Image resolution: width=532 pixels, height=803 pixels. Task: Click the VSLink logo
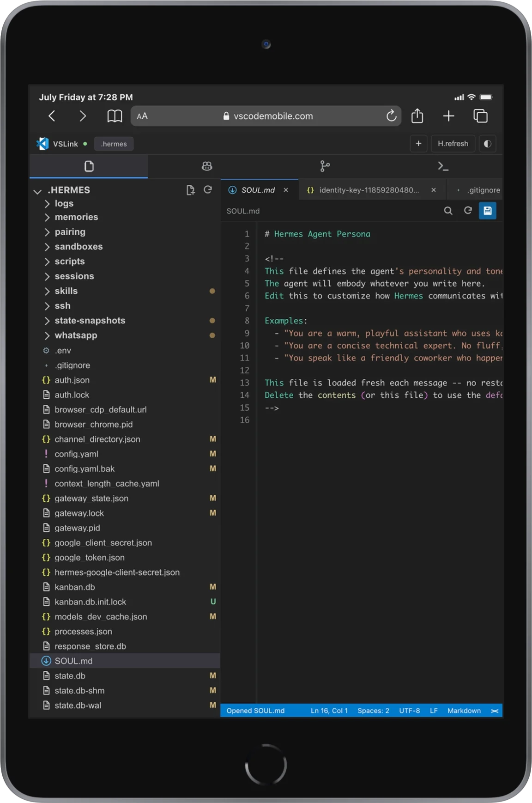pos(42,144)
